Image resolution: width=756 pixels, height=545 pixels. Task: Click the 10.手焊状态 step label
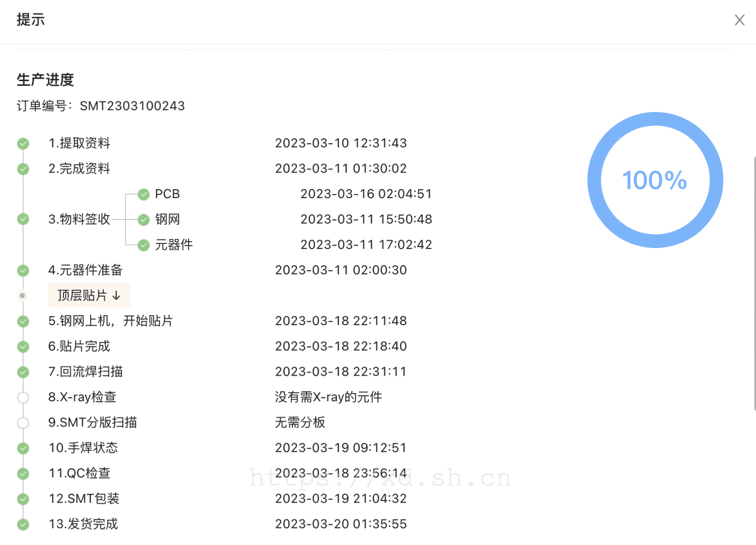pyautogui.click(x=83, y=448)
